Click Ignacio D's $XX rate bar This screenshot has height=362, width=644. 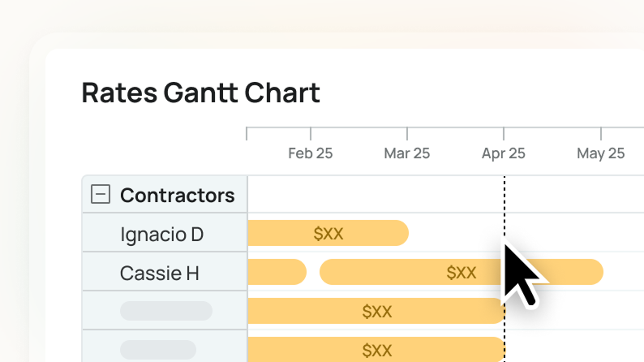[328, 234]
